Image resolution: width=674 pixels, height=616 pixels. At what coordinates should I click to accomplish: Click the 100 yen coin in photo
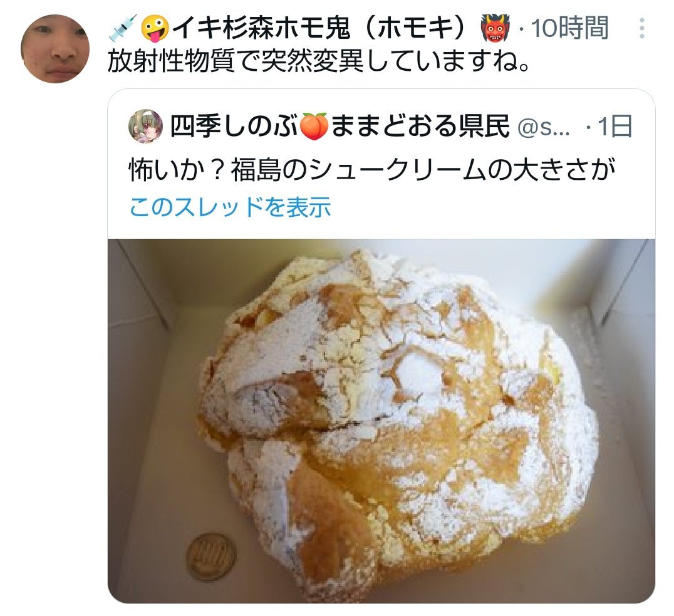pos(211,558)
